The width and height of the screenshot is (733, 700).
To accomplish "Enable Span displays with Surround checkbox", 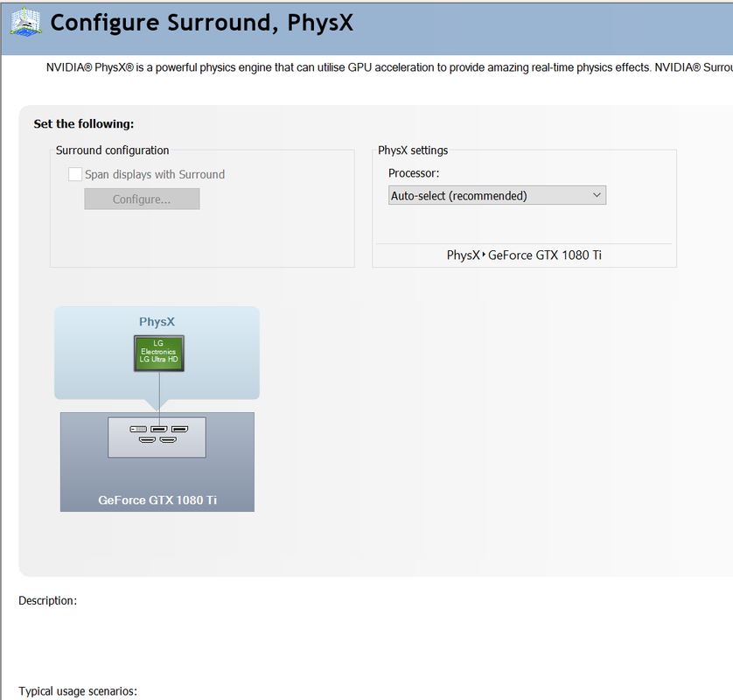I will [x=75, y=174].
